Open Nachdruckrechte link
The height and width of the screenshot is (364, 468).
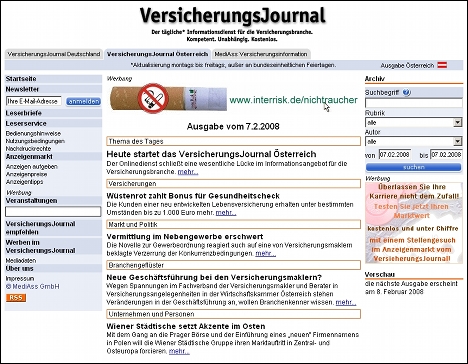click(28, 149)
